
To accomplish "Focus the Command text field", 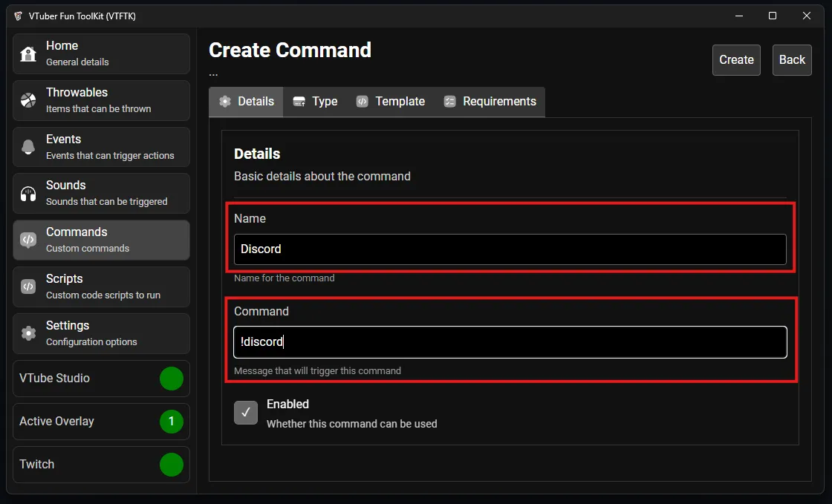I will click(510, 342).
